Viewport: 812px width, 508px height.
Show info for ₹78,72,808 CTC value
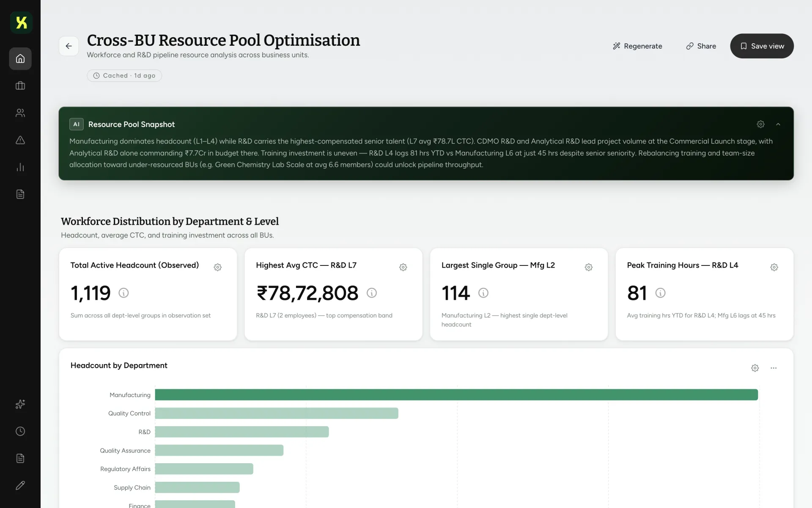click(x=372, y=293)
